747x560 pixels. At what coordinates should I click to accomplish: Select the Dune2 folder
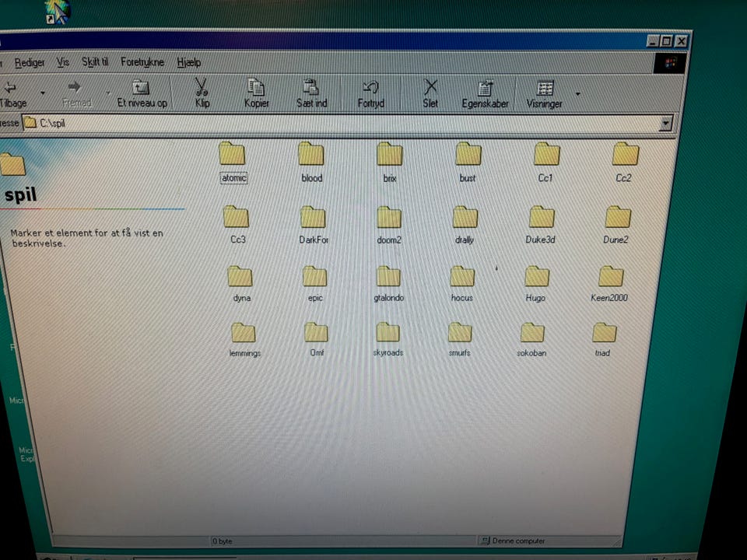(616, 226)
